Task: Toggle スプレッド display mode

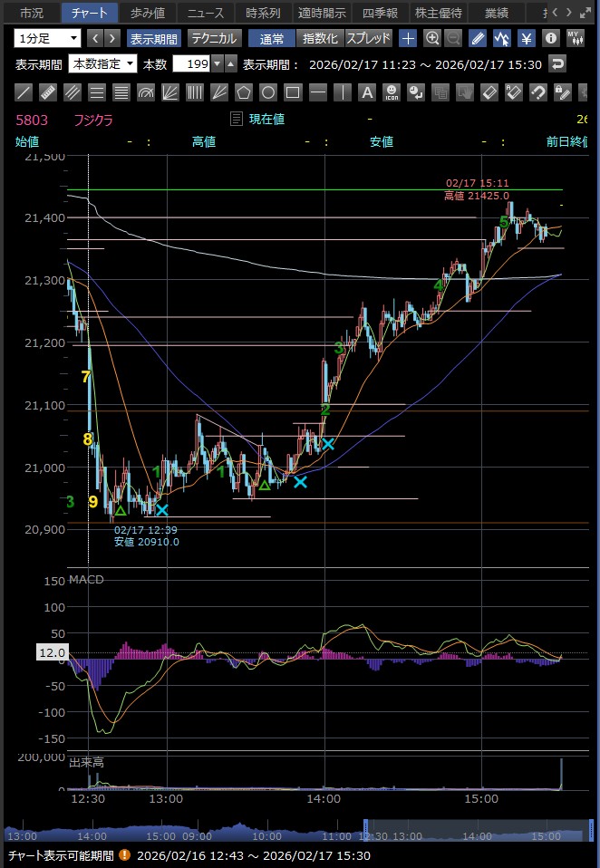Action: pyautogui.click(x=369, y=38)
